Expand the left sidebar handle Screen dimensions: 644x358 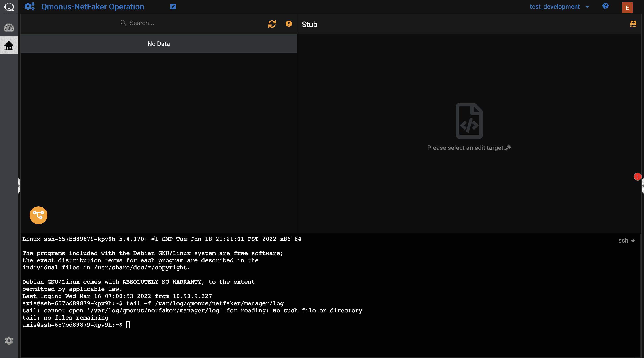tap(19, 185)
